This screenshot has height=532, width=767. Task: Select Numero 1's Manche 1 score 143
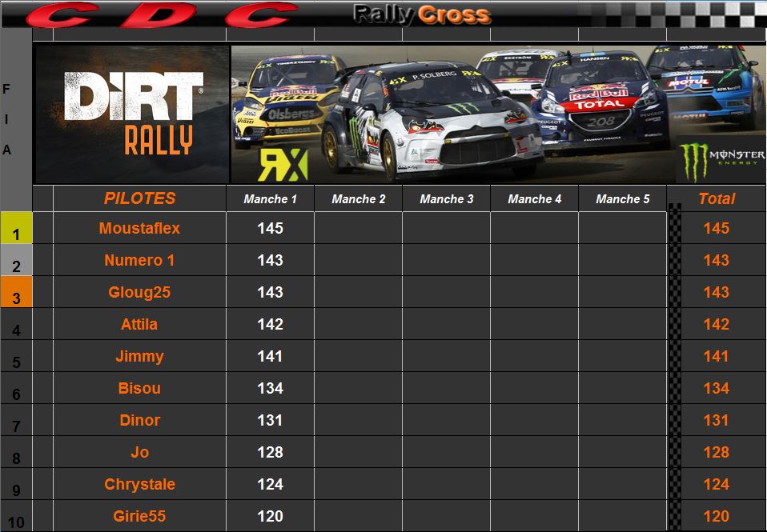click(270, 260)
